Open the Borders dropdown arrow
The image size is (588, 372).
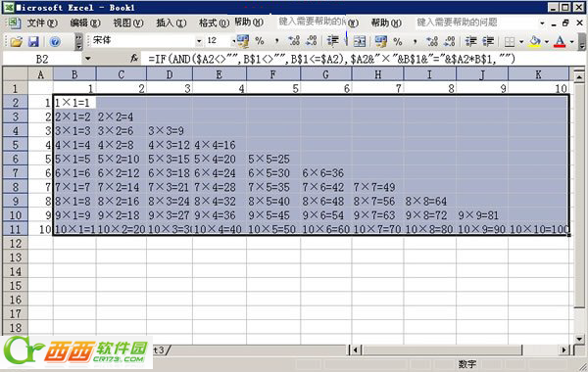(521, 41)
